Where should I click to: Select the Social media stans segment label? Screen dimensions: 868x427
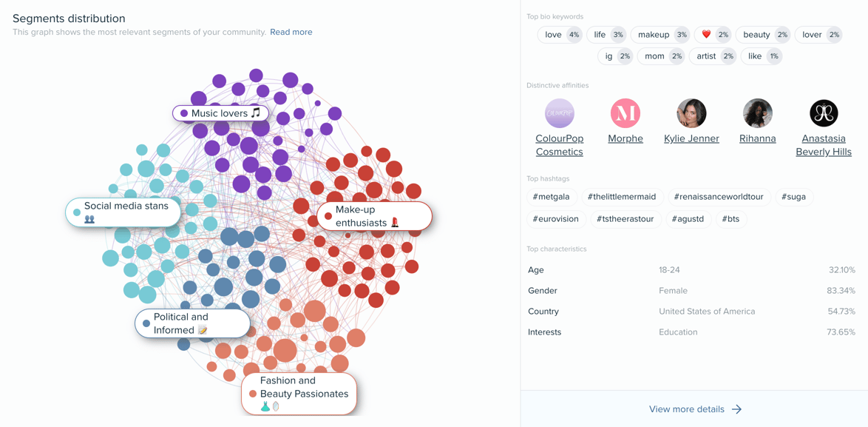[123, 212]
